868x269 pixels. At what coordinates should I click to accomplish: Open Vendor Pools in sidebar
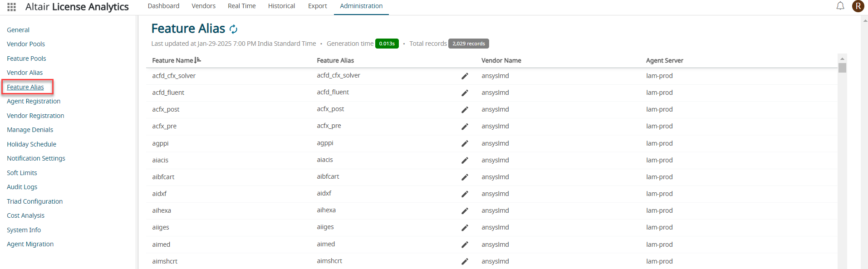pos(26,44)
